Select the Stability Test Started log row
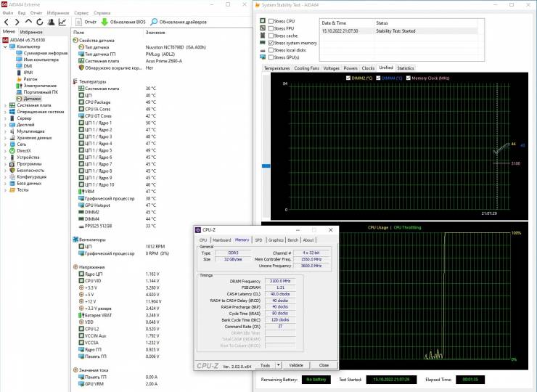 pos(399,30)
